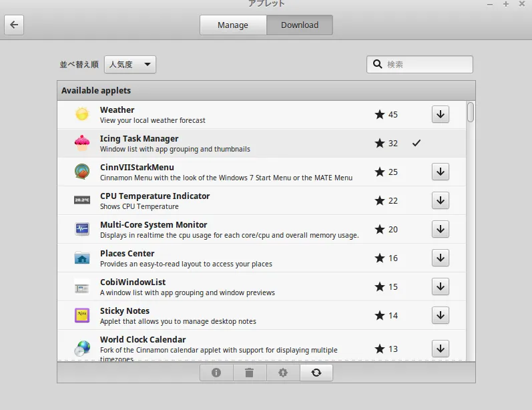Screen dimensions: 532x410
Task: Click the applet list vertical scrollbar
Action: click(x=470, y=231)
